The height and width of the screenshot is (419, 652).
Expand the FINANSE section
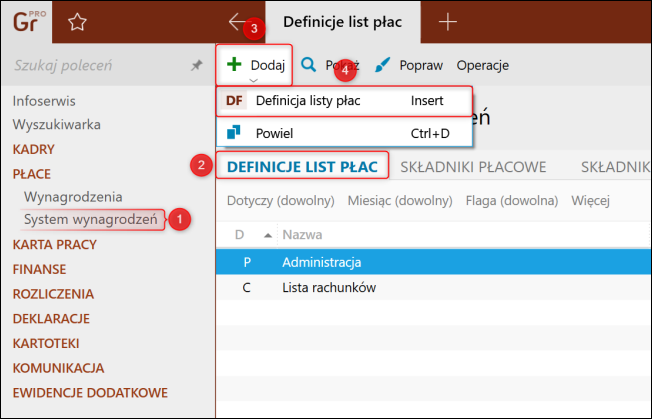[40, 269]
